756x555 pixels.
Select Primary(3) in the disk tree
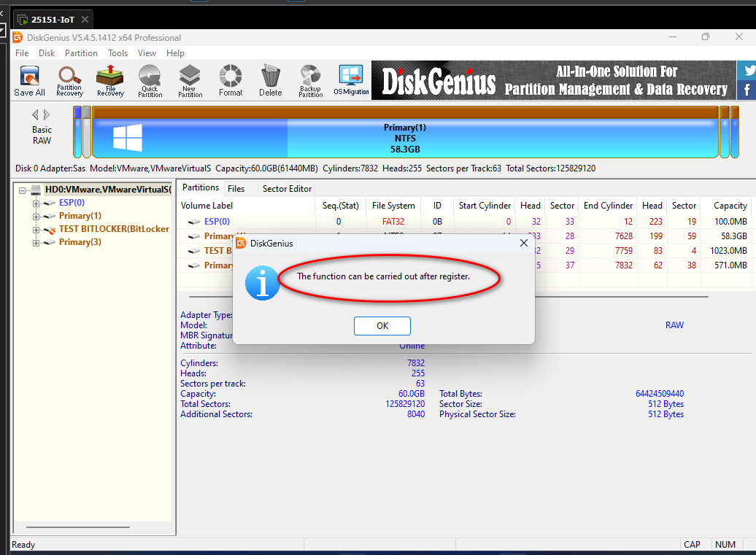coord(80,242)
